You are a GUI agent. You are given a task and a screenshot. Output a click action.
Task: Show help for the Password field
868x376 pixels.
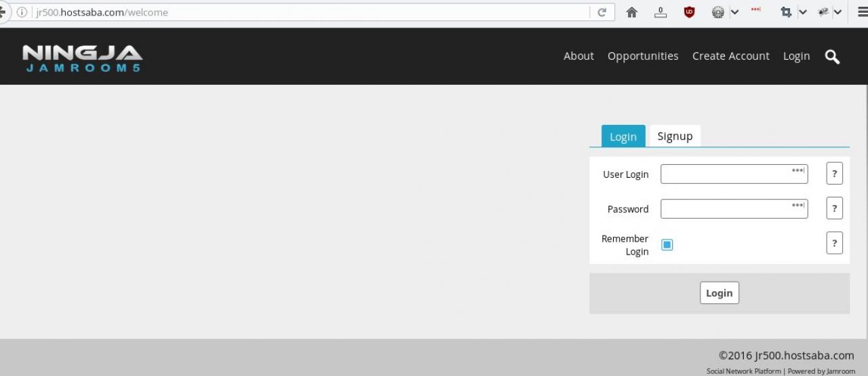tap(834, 208)
